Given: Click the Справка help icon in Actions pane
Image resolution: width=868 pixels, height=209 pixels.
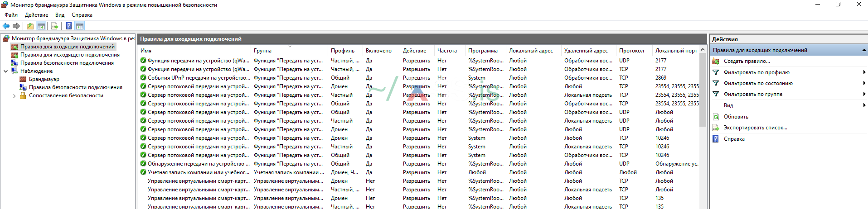Looking at the screenshot, I should pos(716,139).
